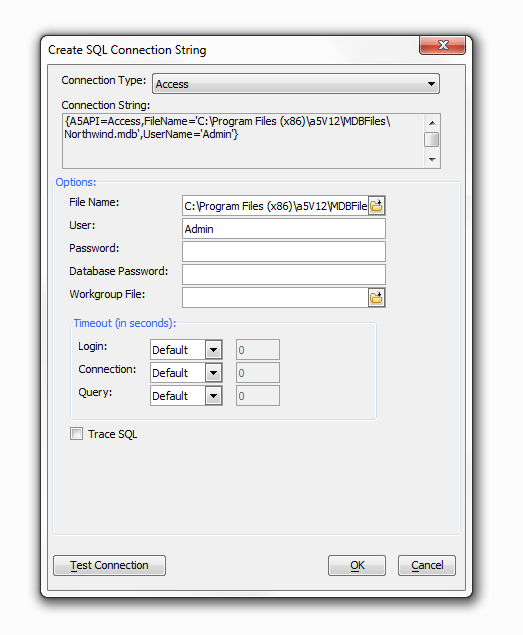The height and width of the screenshot is (635, 523).
Task: Click the File Name browse folder icon
Action: 376,206
